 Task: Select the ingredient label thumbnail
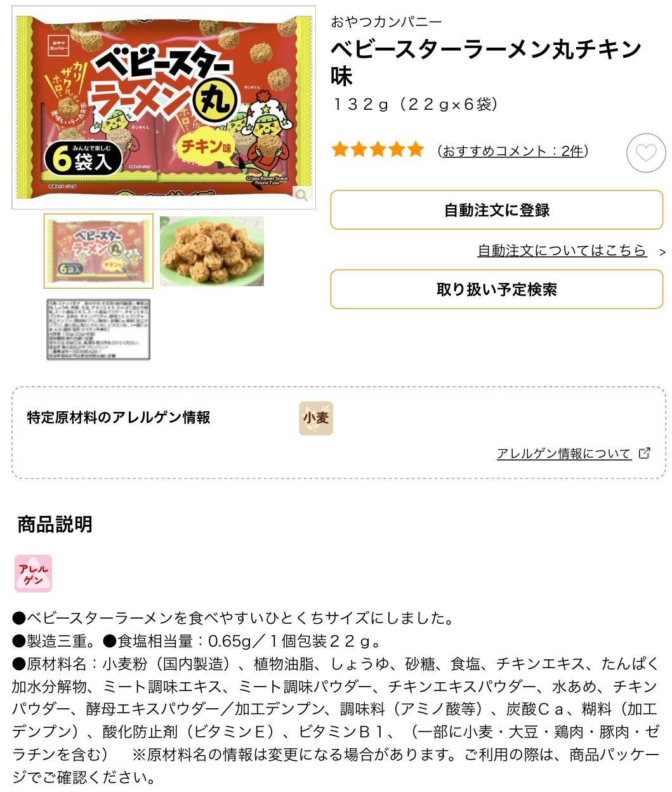(98, 329)
